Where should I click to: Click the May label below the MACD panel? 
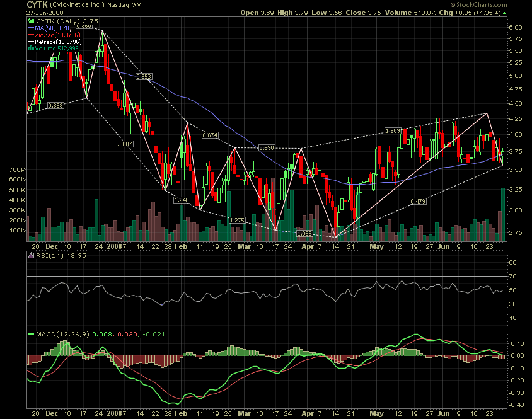pyautogui.click(x=376, y=413)
